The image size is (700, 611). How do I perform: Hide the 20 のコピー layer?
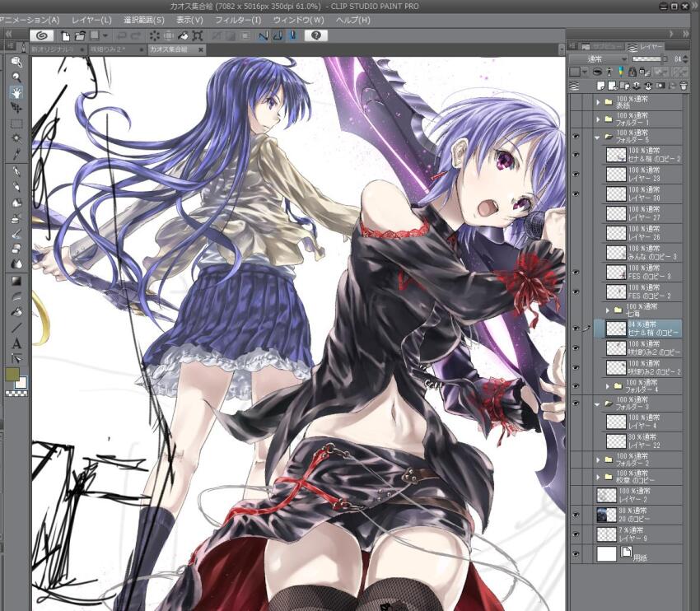[576, 515]
